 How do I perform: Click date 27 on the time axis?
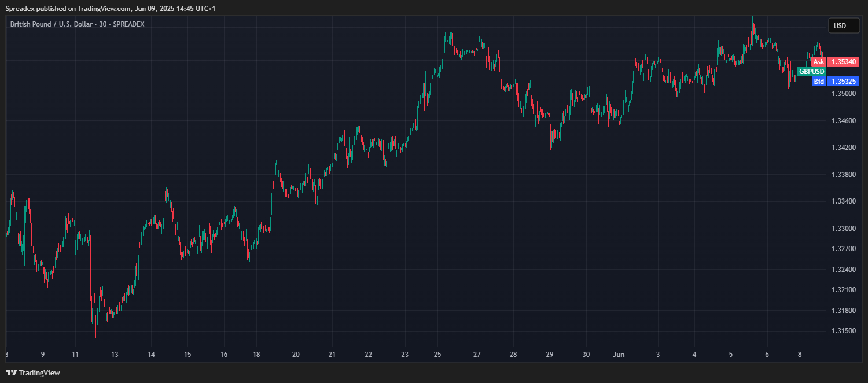(x=477, y=355)
